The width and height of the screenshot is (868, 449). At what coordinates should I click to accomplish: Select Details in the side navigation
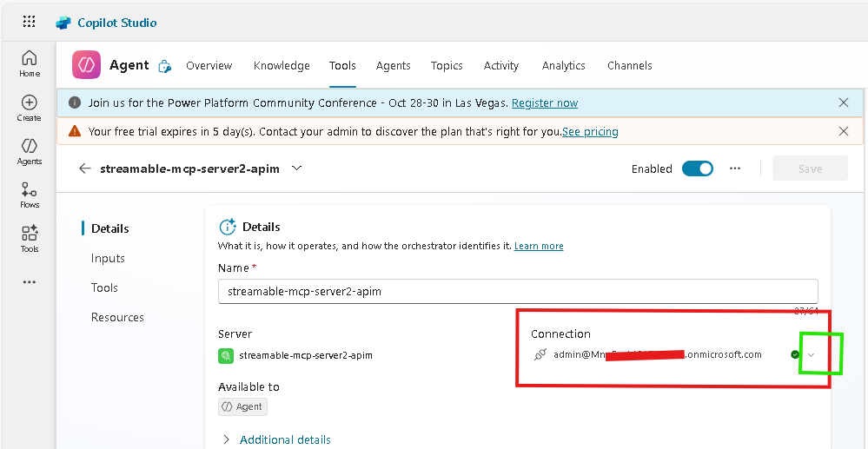pyautogui.click(x=109, y=228)
